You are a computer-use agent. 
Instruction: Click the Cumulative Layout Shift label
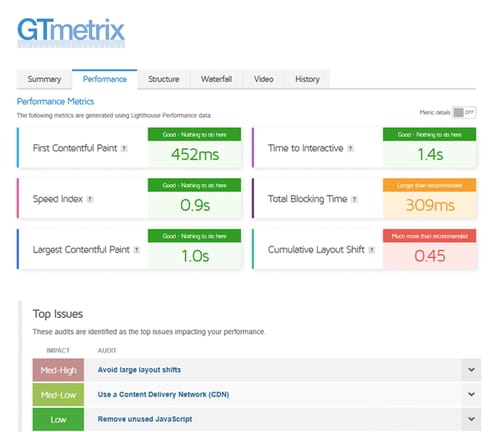click(x=316, y=250)
